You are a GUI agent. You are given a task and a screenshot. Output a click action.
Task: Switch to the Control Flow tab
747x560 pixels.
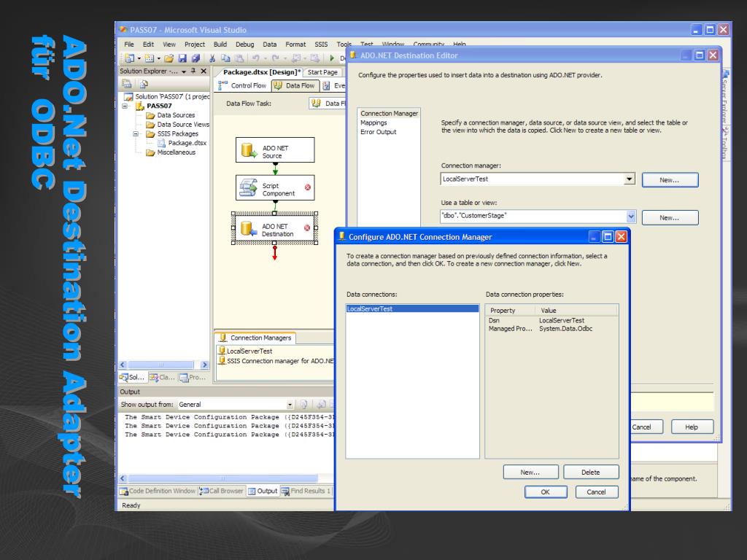click(x=242, y=86)
